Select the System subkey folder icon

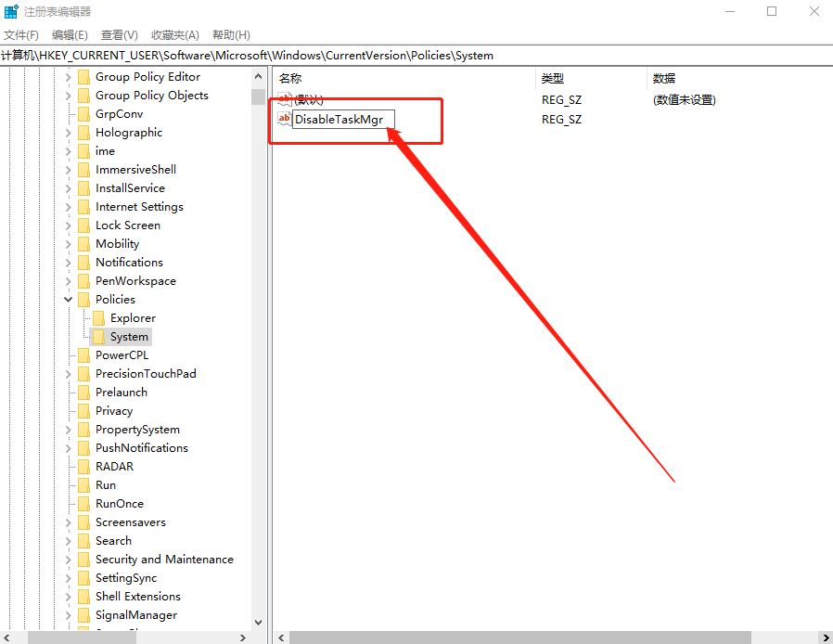pos(98,338)
